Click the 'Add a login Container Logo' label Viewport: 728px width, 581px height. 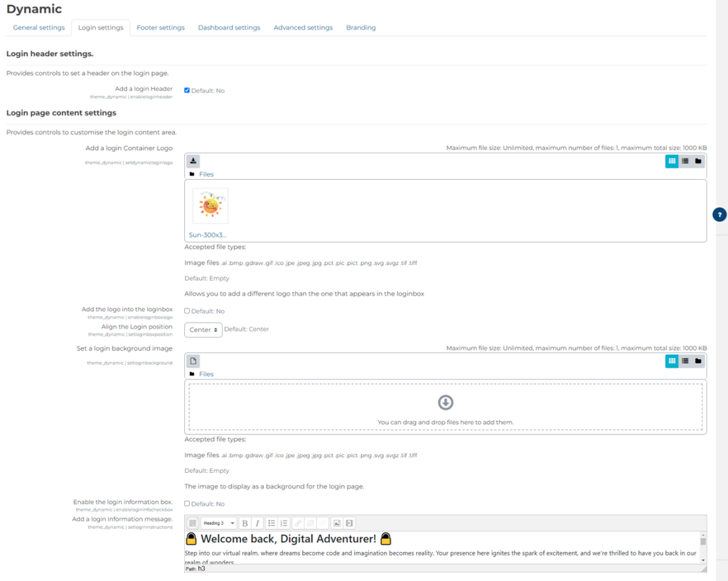point(129,148)
